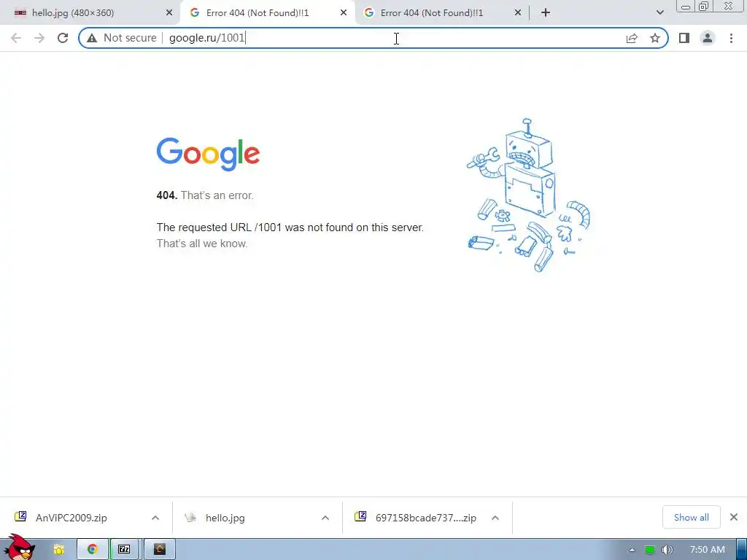Image resolution: width=747 pixels, height=560 pixels.
Task: Open the 7-Zip taskbar icon
Action: (124, 550)
